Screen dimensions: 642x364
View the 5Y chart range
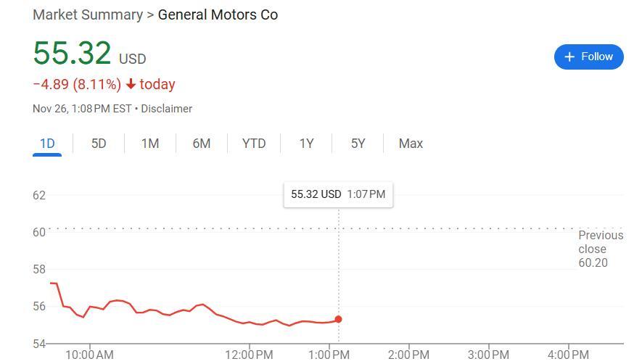[358, 144]
